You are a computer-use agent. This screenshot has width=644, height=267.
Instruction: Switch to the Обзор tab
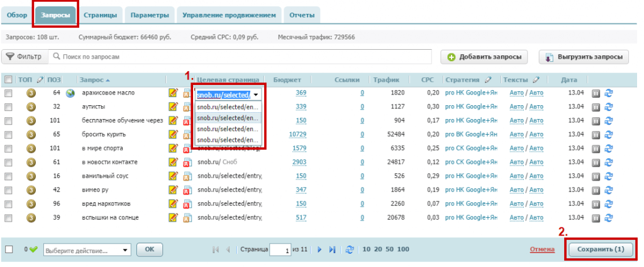pos(17,15)
